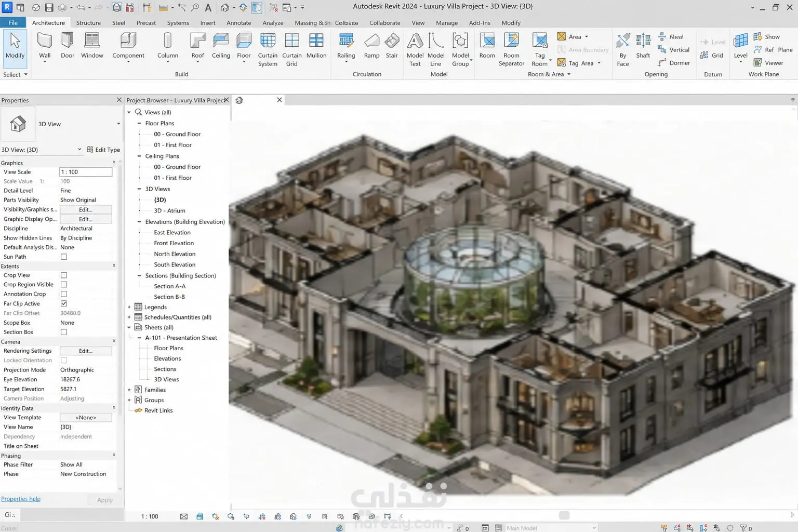Image resolution: width=798 pixels, height=532 pixels.
Task: Enable the Section Box checkbox
Action: pyautogui.click(x=64, y=332)
